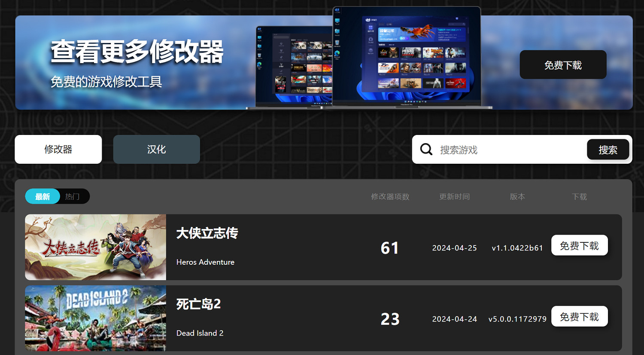The height and width of the screenshot is (355, 644).
Task: Open the 大侠立志传 cover thumbnail
Action: pos(96,247)
